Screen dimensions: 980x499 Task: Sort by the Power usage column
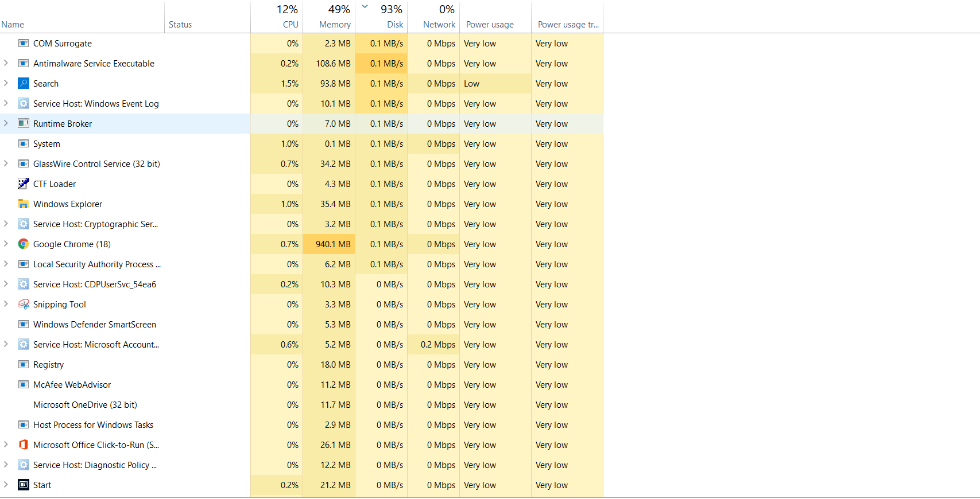[x=495, y=17]
